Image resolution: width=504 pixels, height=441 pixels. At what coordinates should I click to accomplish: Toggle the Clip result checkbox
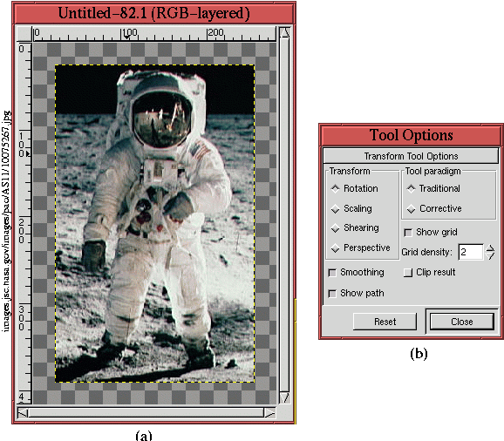pyautogui.click(x=408, y=273)
